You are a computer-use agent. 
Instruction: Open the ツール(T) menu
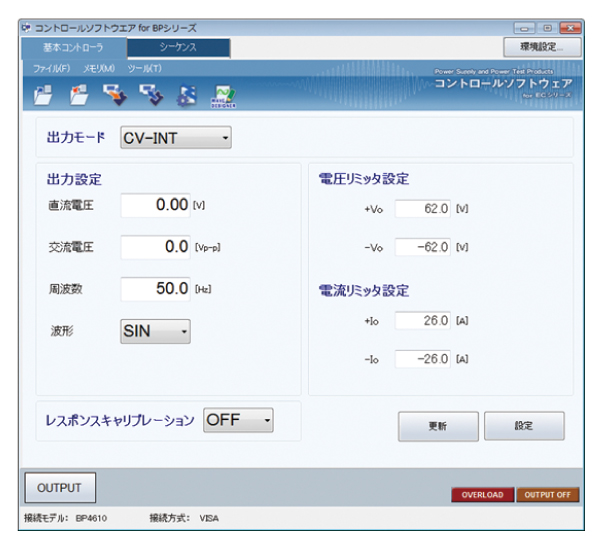coord(145,67)
